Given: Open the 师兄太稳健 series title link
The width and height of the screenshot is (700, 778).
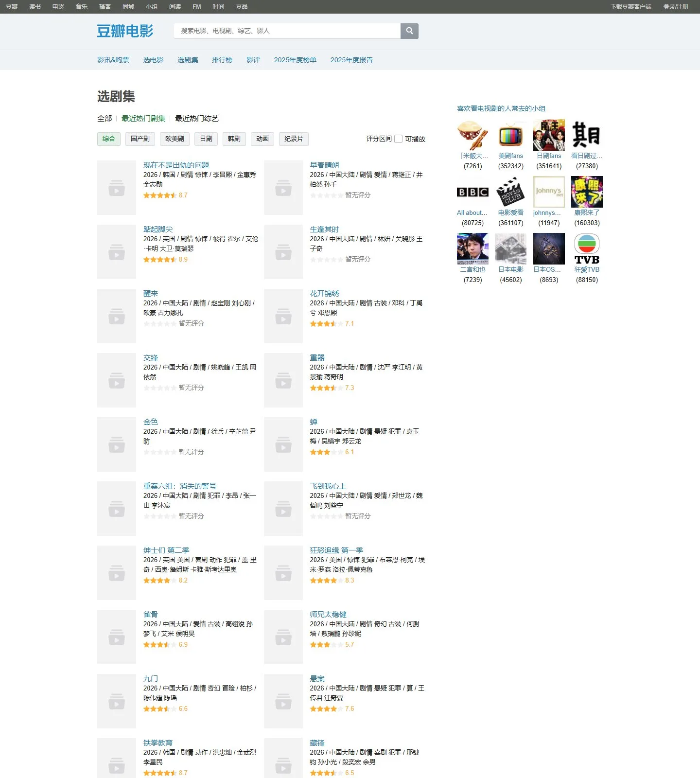Looking at the screenshot, I should coord(328,614).
